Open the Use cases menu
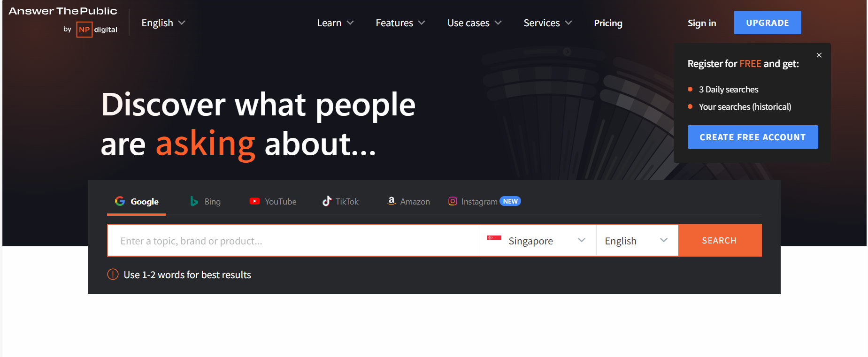 point(474,23)
